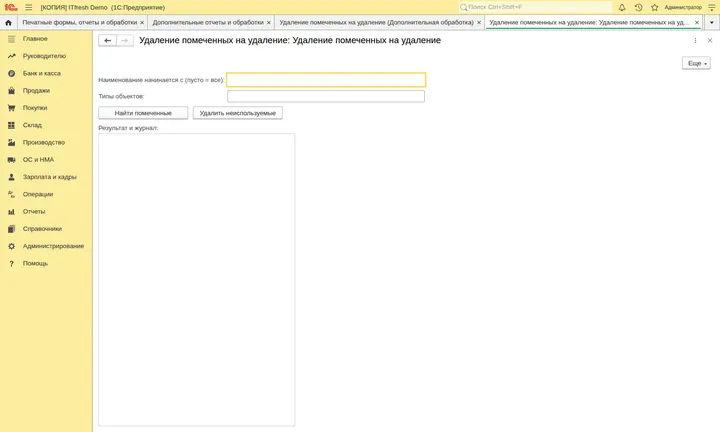
Task: Click the Найти помеченные button
Action: (x=143, y=113)
